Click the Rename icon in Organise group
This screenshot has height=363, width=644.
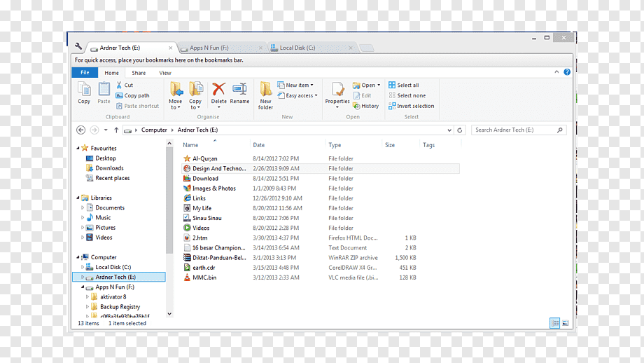pos(239,89)
